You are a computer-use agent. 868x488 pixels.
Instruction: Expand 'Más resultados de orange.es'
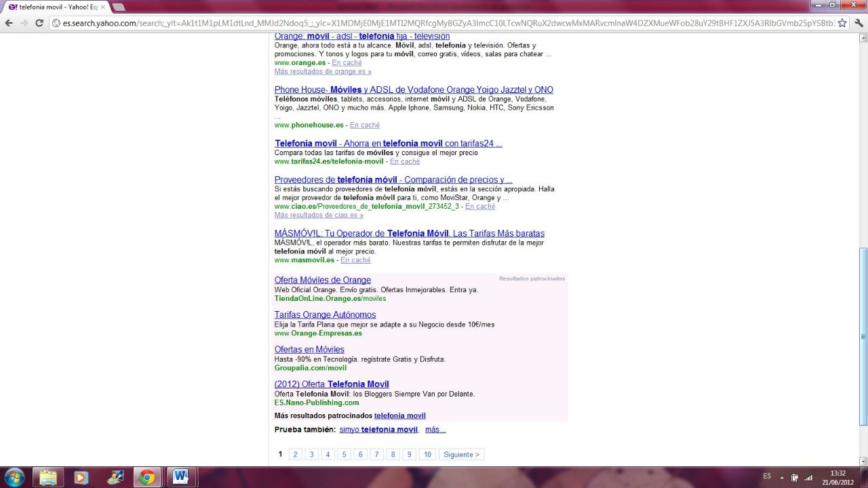pyautogui.click(x=323, y=71)
